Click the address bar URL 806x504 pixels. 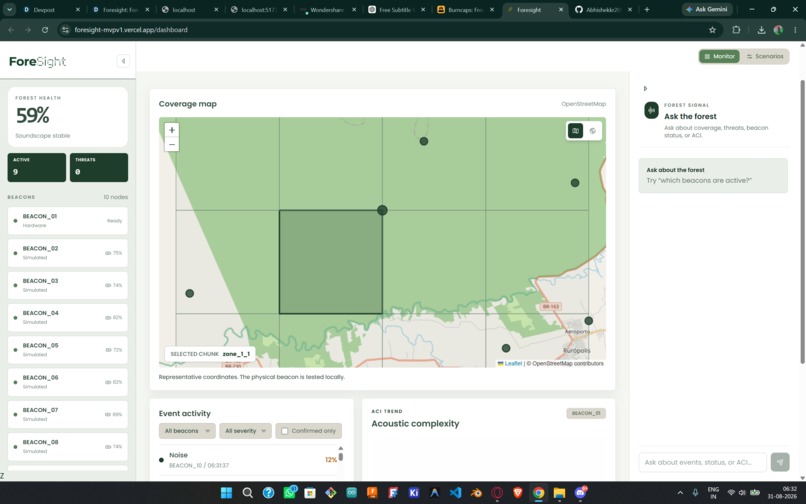(131, 30)
